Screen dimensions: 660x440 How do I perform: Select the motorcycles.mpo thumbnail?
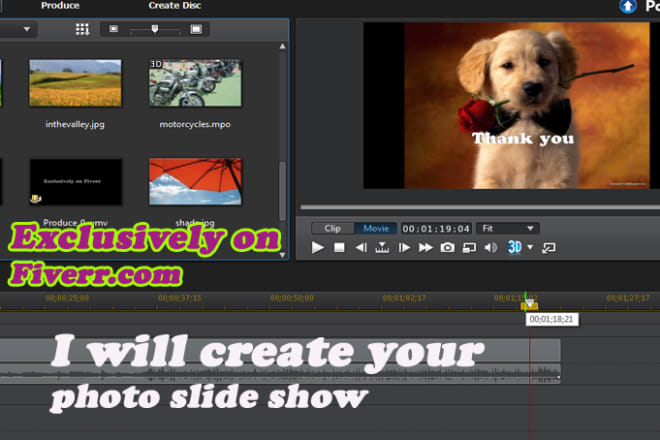click(x=195, y=83)
